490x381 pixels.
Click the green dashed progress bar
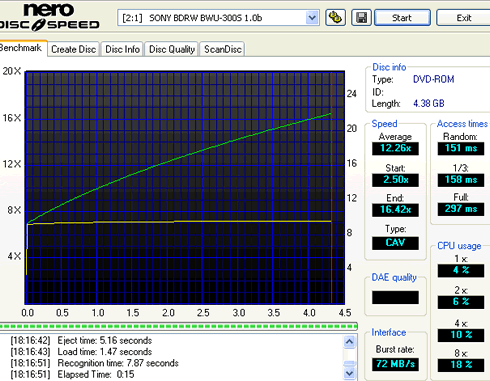pos(178,326)
